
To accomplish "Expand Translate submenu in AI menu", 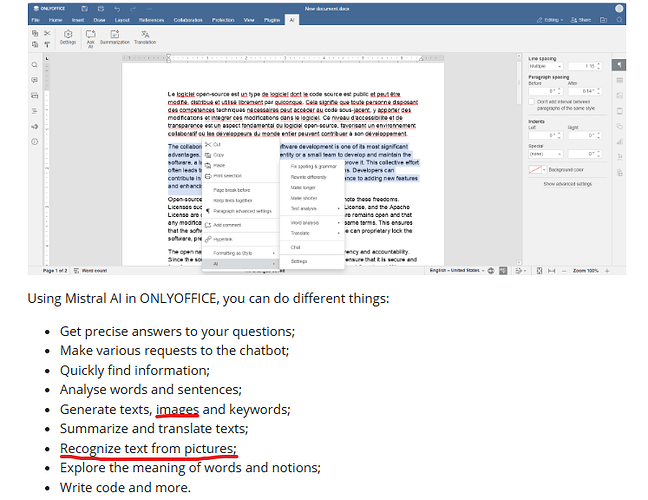I will pos(312,233).
